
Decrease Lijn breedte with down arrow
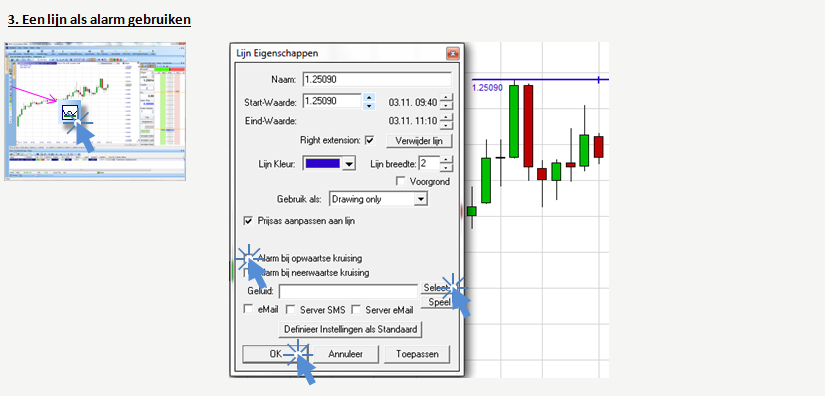[446, 168]
